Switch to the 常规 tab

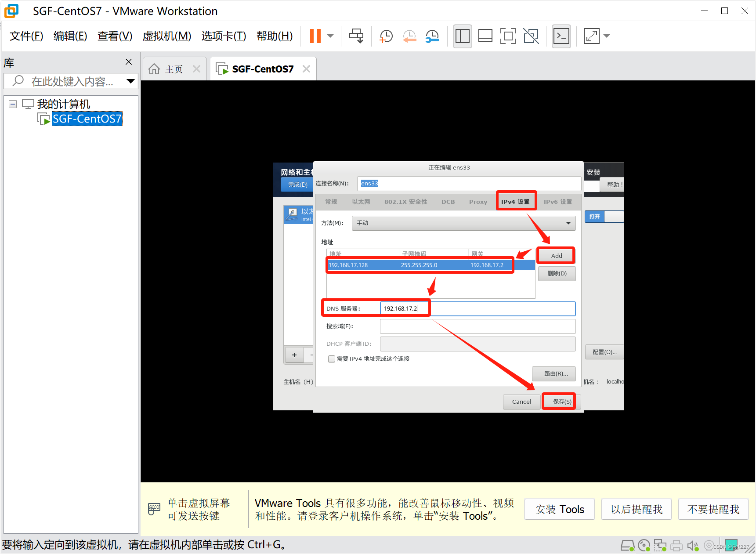(331, 202)
